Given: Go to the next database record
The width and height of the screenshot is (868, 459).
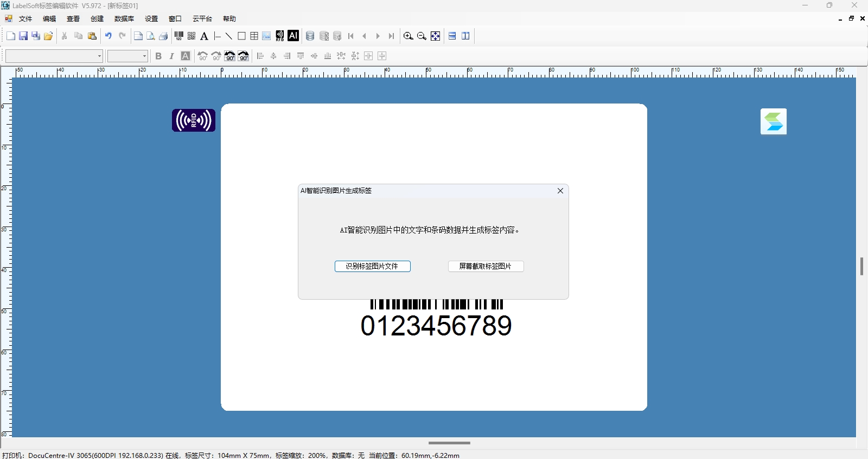Looking at the screenshot, I should pos(378,36).
